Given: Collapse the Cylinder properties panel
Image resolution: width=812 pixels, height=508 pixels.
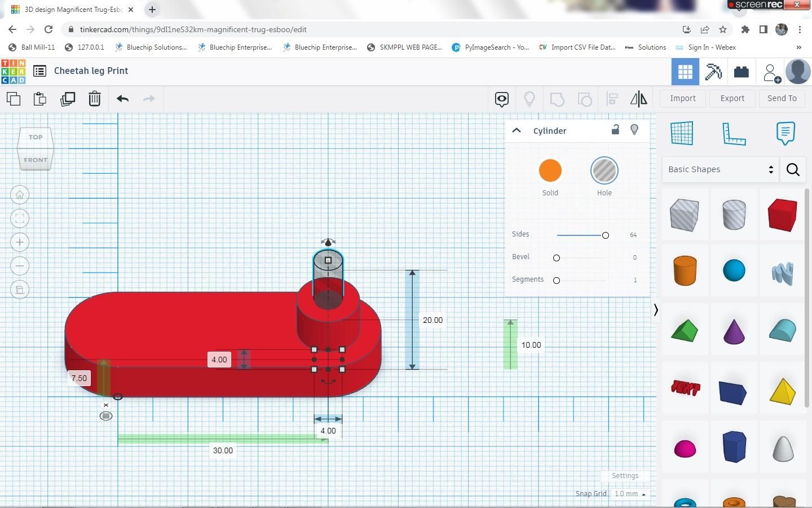Looking at the screenshot, I should [517, 130].
